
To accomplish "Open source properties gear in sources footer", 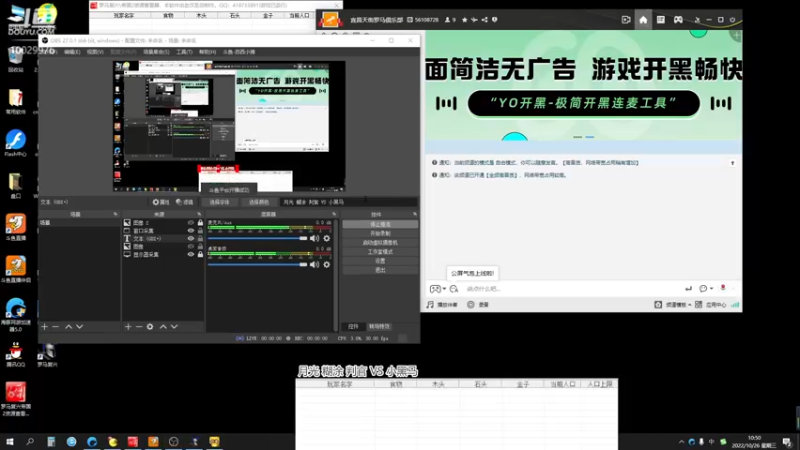I will click(150, 327).
